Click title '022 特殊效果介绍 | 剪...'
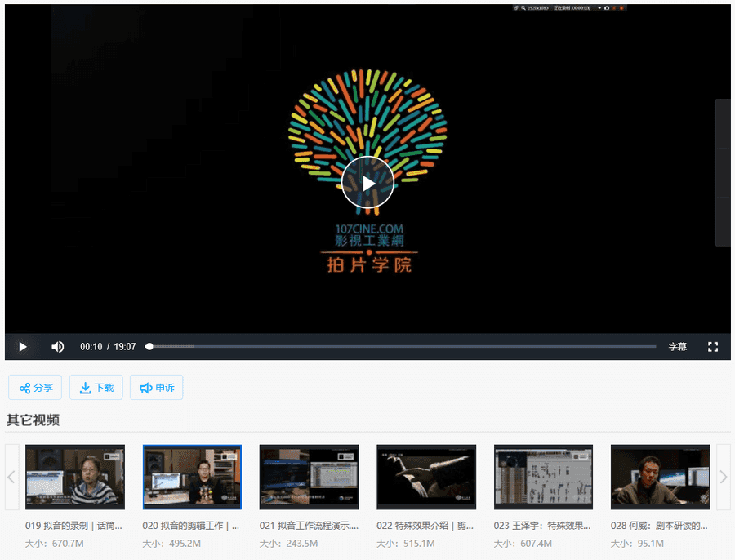 [x=425, y=526]
